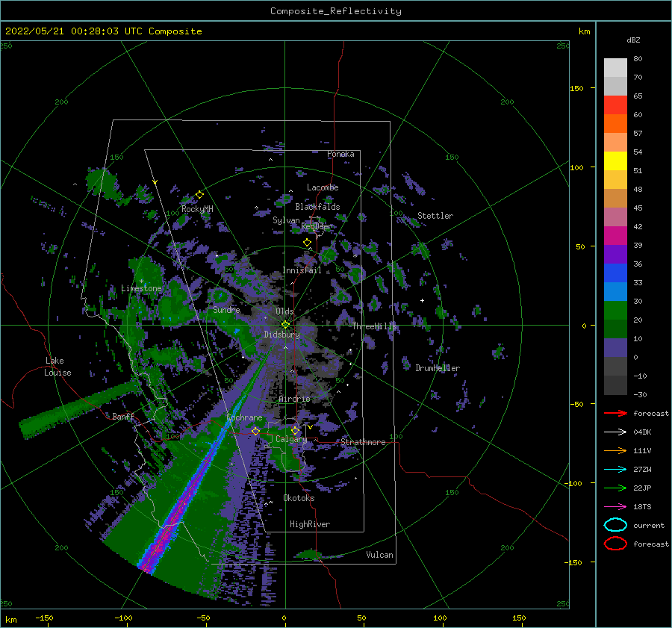Click the white 04DK arrow in the legend
The height and width of the screenshot is (628, 672).
(x=615, y=432)
